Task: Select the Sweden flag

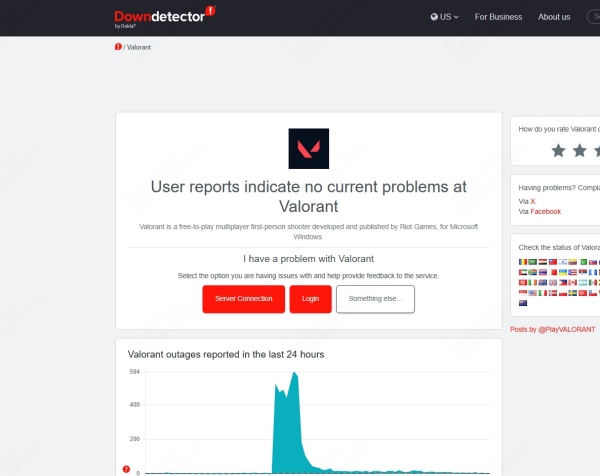Action: (572, 293)
